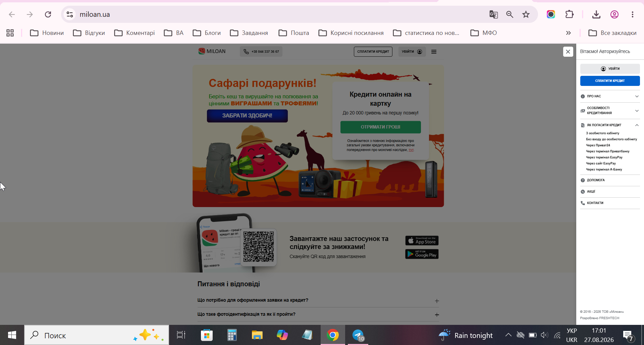
Task: Collapse the ЯК ПОГАСИТИ КРЕДИТ section
Action: pos(610,125)
